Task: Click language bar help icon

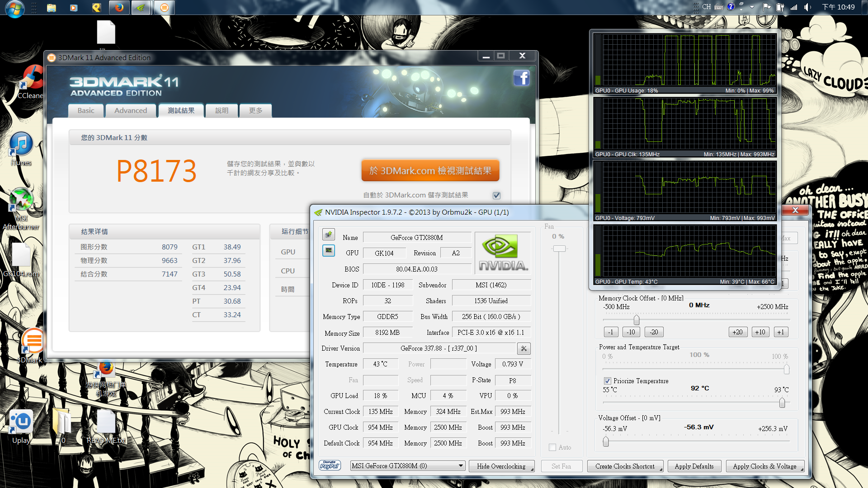Action: [x=731, y=7]
